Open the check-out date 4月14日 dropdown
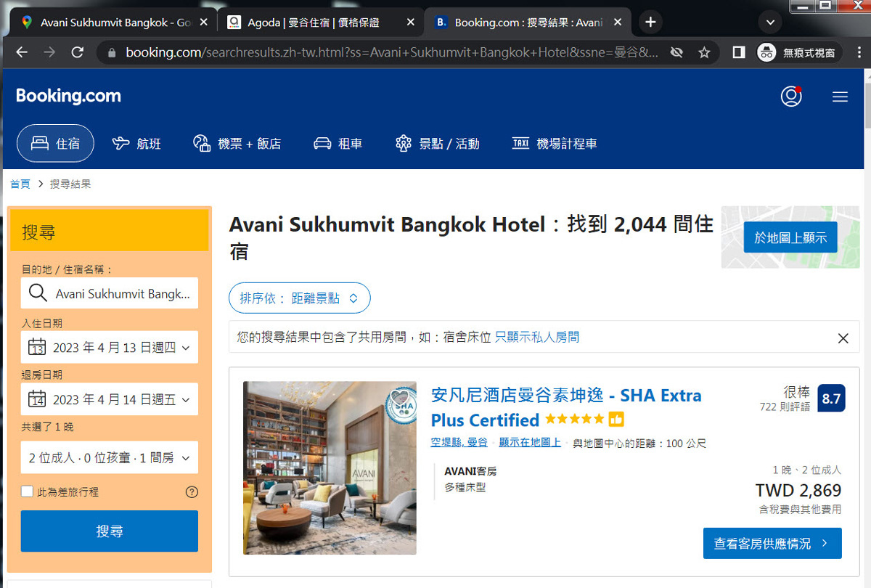Viewport: 871px width, 588px height. (110, 399)
